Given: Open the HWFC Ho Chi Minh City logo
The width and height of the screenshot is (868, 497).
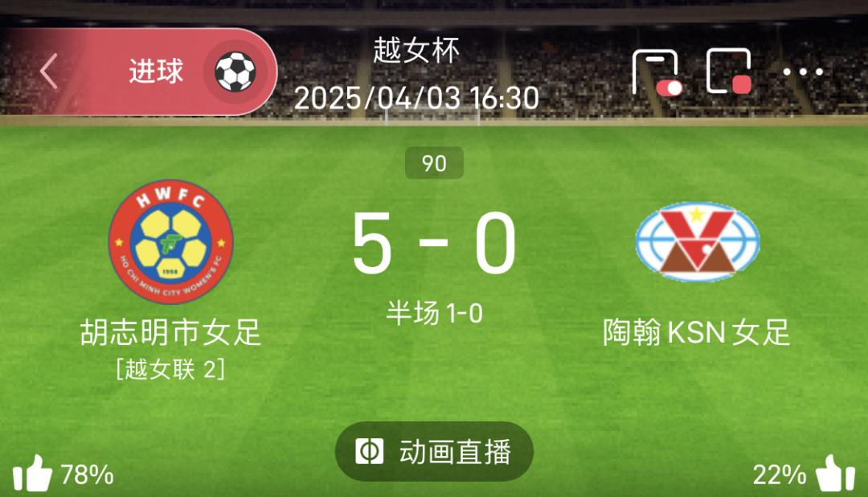Looking at the screenshot, I should pos(170,241).
